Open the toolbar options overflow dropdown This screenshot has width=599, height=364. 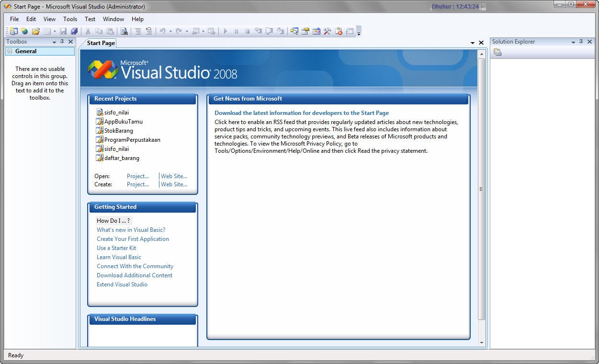tap(358, 33)
